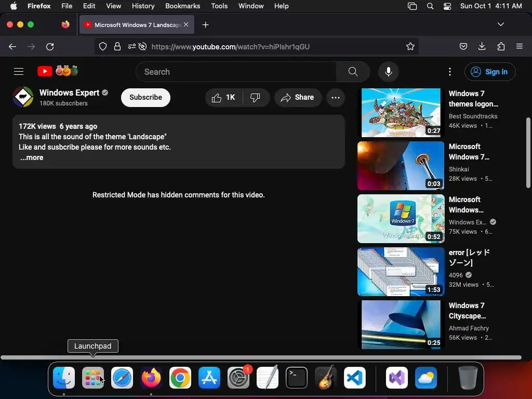Open Windows Expert channel avatar

[23, 97]
